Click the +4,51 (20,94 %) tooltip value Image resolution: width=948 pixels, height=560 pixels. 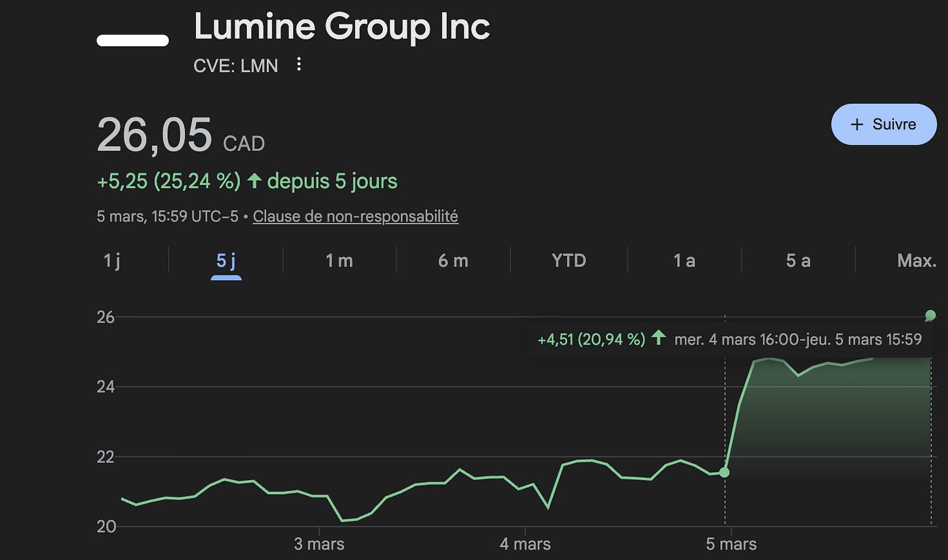pos(591,339)
